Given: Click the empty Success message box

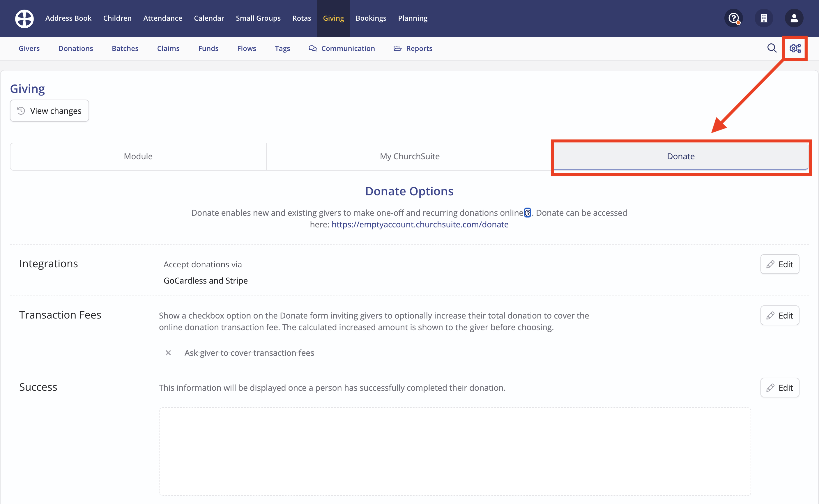Looking at the screenshot, I should pos(455,451).
